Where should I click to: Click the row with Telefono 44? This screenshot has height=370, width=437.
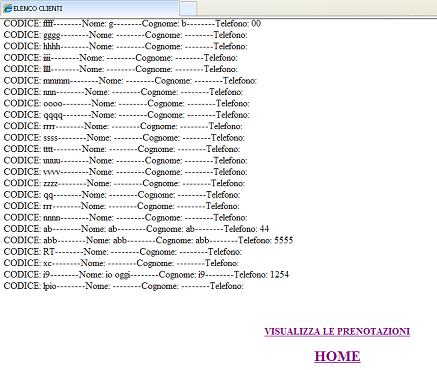tap(136, 229)
